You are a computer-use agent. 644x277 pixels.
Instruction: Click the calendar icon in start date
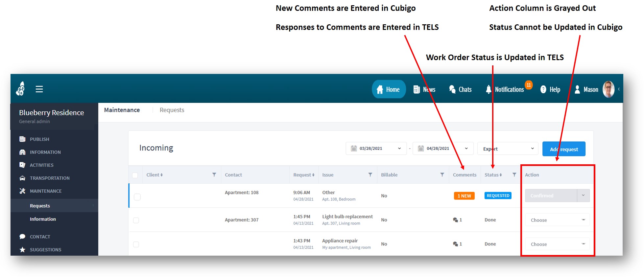click(x=354, y=149)
